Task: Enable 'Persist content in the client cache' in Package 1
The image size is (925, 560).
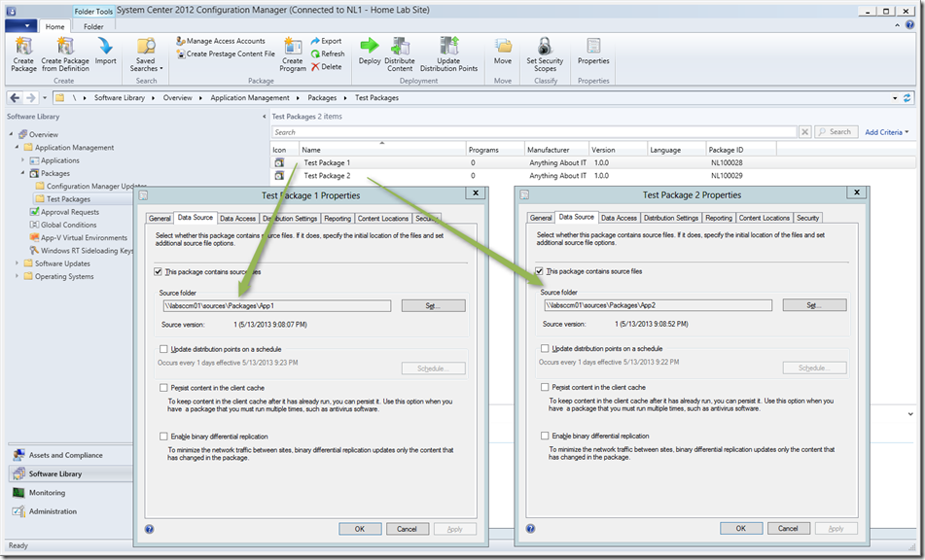Action: click(x=163, y=388)
